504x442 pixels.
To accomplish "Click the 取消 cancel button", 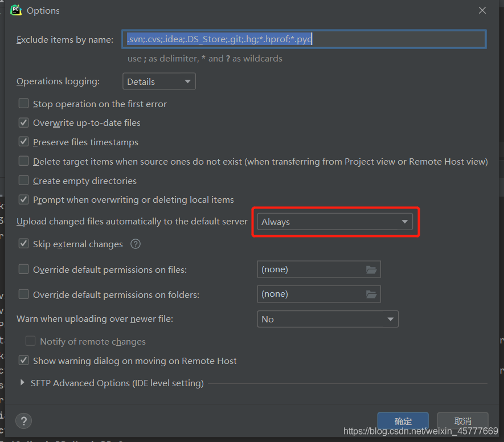I will tap(463, 421).
